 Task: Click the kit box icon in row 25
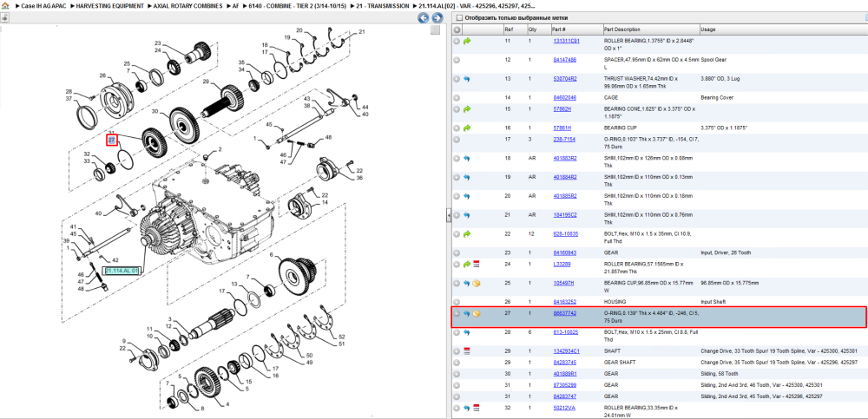[x=476, y=284]
